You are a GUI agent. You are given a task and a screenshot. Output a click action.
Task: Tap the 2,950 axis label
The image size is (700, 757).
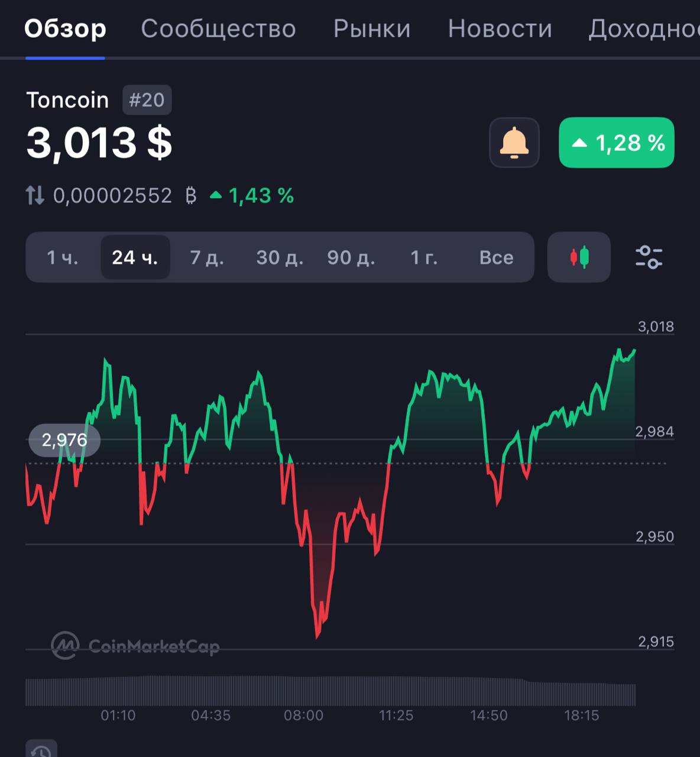pos(654,536)
